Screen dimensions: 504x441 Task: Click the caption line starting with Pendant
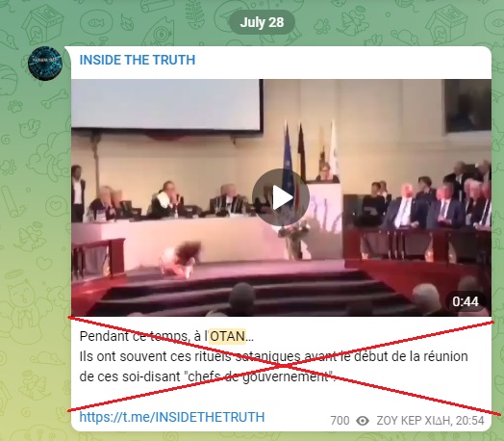coord(166,336)
